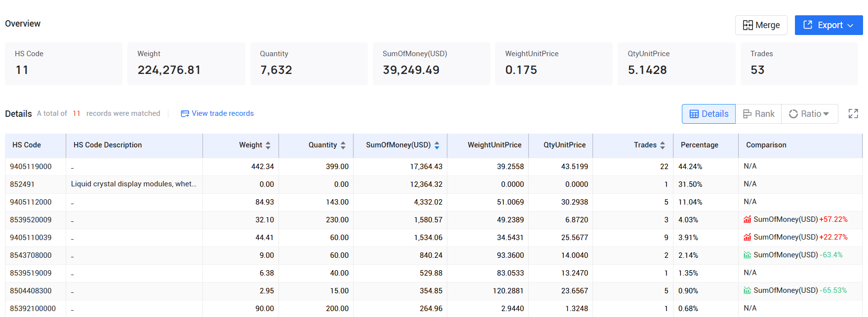Click the QtyUnitPrice 5.1428 card

(x=676, y=64)
